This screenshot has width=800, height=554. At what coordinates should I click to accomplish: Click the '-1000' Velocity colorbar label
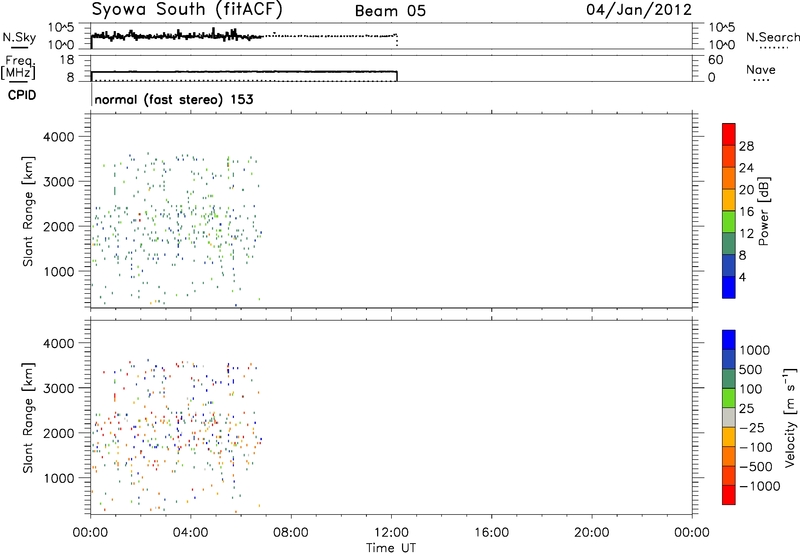pos(760,486)
